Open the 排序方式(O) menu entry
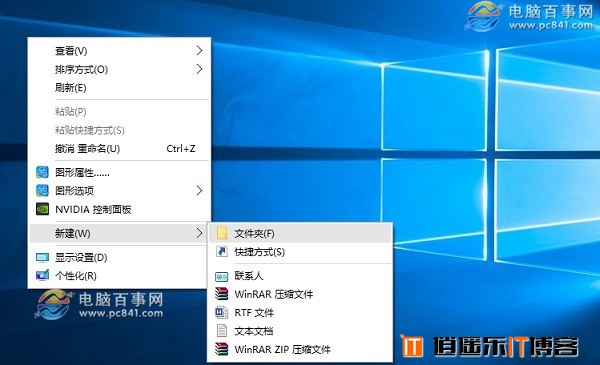 [120, 69]
